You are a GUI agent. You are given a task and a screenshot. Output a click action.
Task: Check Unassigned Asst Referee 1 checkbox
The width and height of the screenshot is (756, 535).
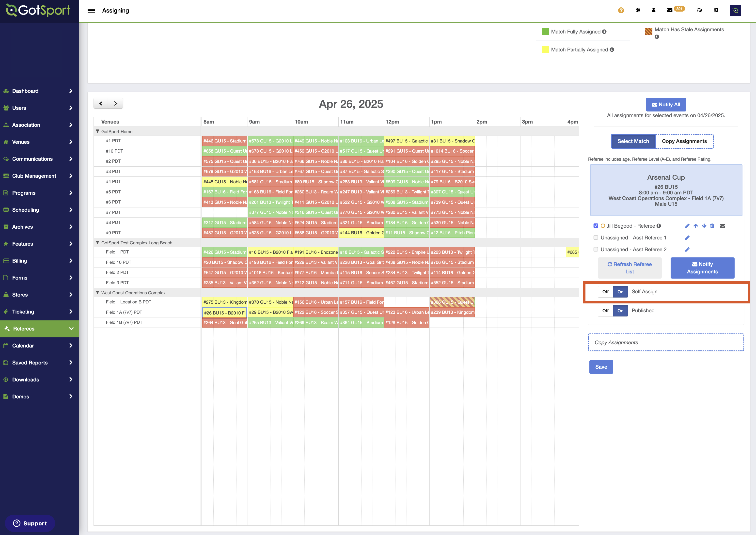(x=596, y=237)
